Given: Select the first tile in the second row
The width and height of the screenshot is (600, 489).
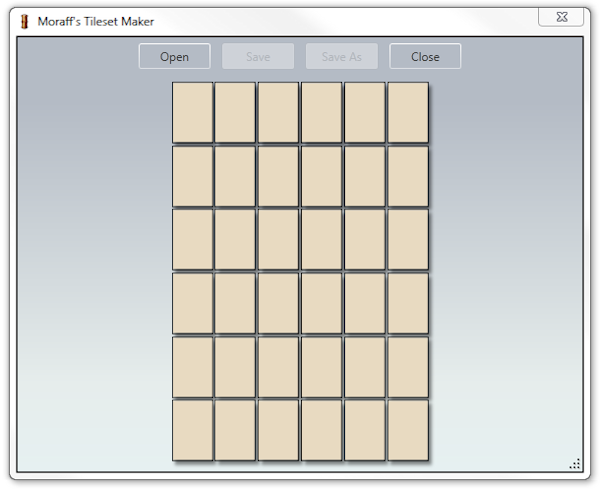Looking at the screenshot, I should click(192, 176).
